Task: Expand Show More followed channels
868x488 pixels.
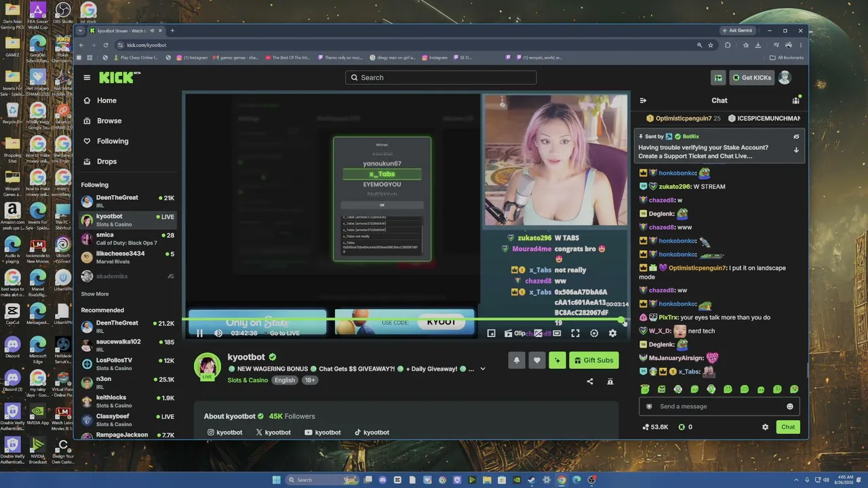Action: (x=95, y=294)
